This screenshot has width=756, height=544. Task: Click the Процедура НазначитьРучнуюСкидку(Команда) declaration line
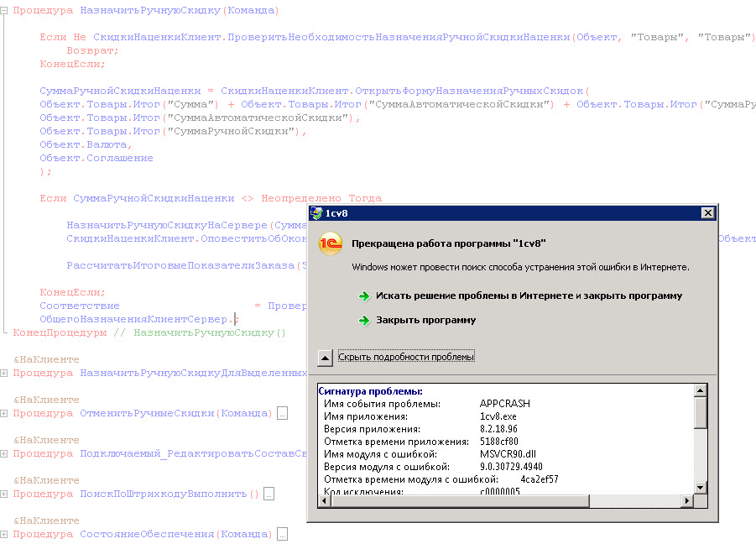[146, 11]
